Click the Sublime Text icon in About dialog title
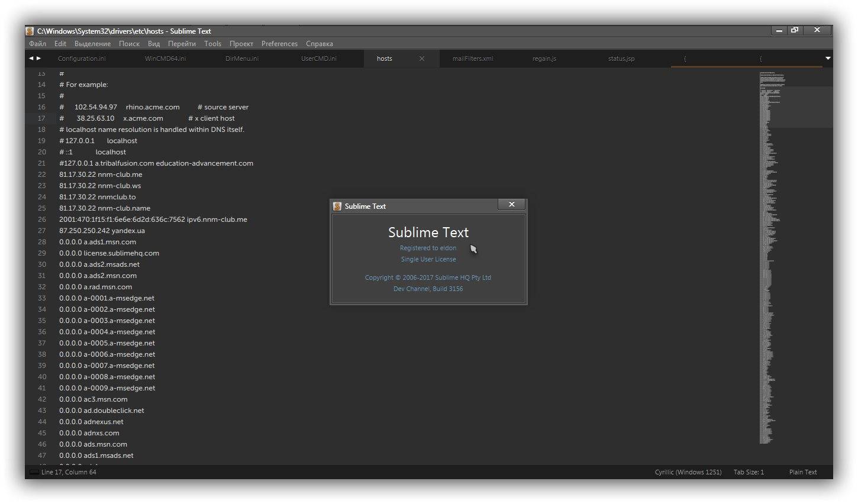The image size is (858, 504). (337, 206)
